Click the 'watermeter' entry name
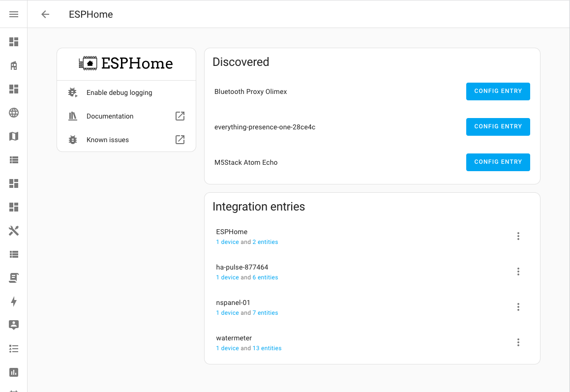 pyautogui.click(x=234, y=338)
